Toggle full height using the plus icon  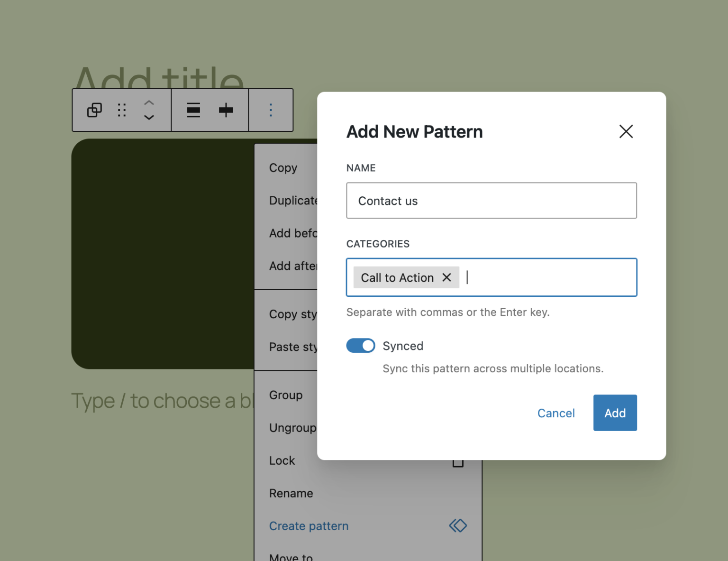226,110
